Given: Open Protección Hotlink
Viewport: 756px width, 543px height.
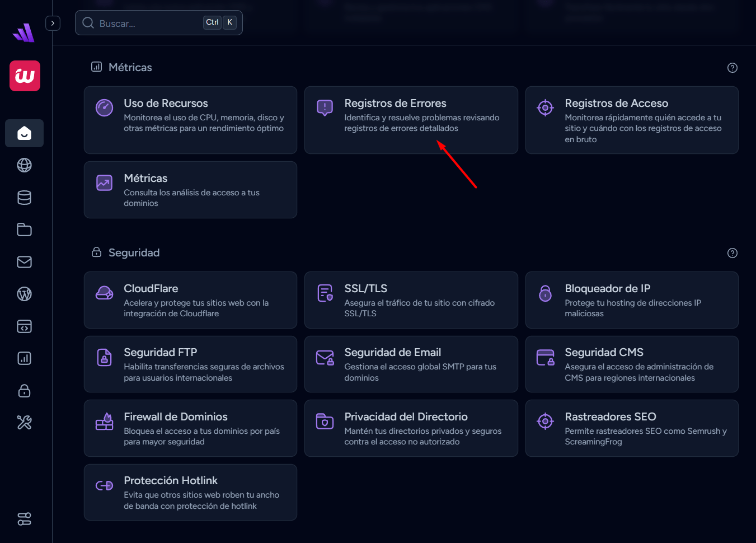Looking at the screenshot, I should click(x=190, y=493).
